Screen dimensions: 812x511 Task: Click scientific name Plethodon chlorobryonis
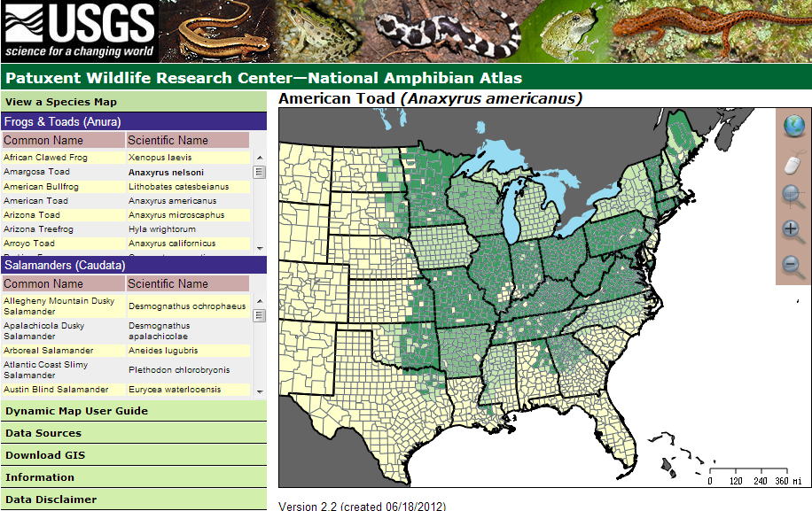pyautogui.click(x=179, y=370)
